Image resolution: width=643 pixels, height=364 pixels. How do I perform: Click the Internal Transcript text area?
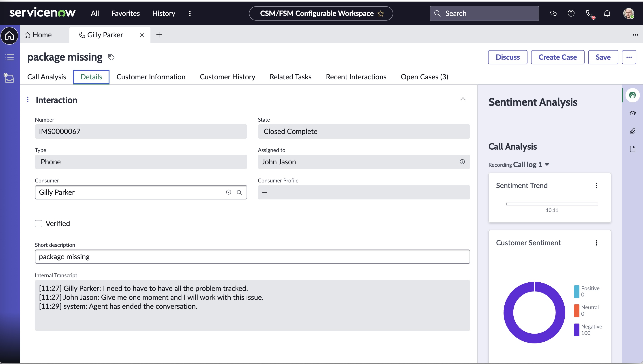[x=252, y=305]
